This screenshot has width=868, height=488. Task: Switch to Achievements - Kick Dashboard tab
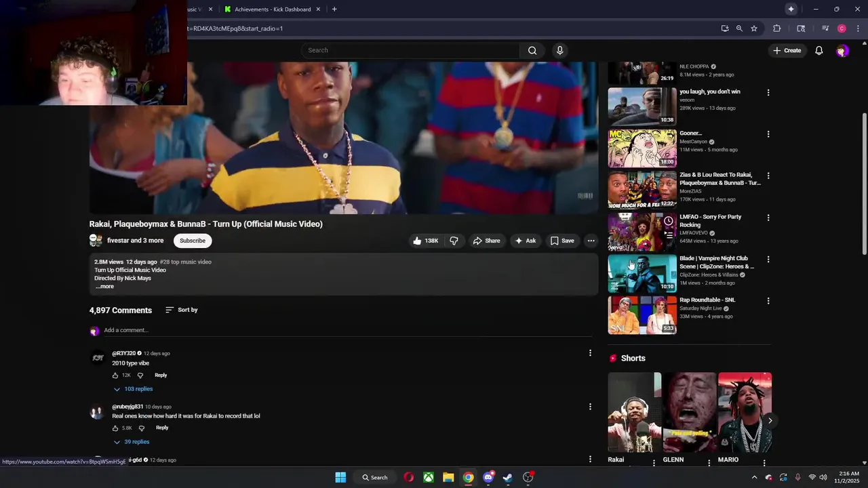click(x=273, y=9)
